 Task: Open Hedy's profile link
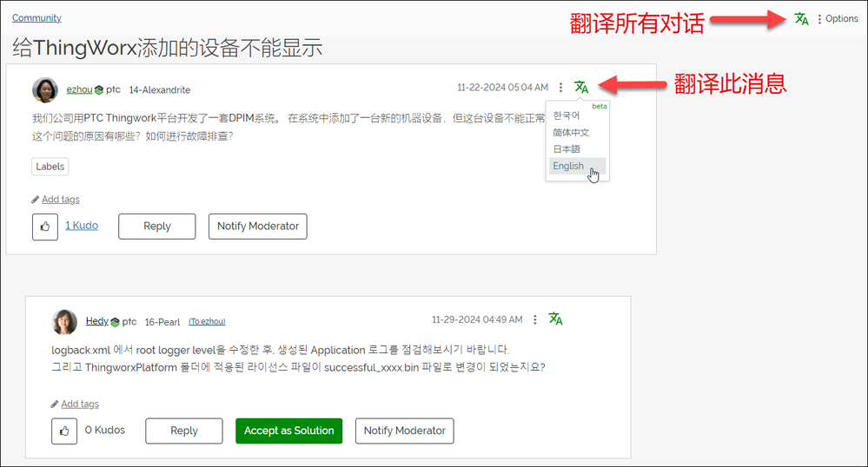tap(96, 321)
